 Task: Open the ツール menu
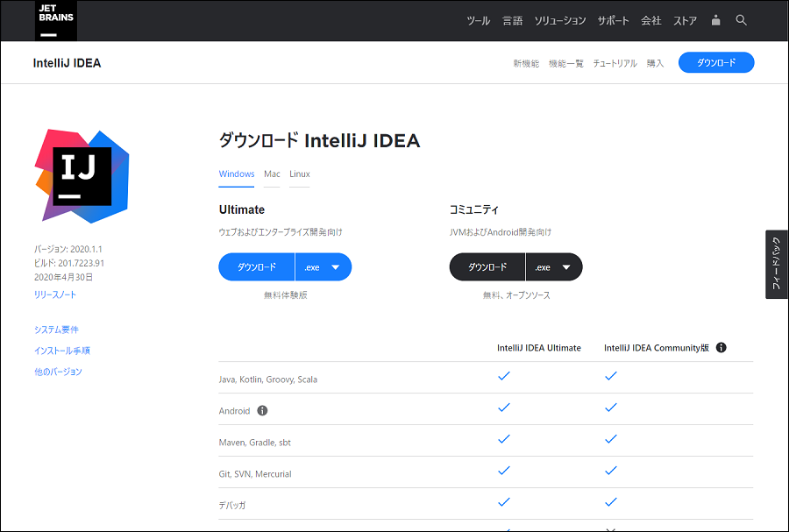click(x=478, y=21)
